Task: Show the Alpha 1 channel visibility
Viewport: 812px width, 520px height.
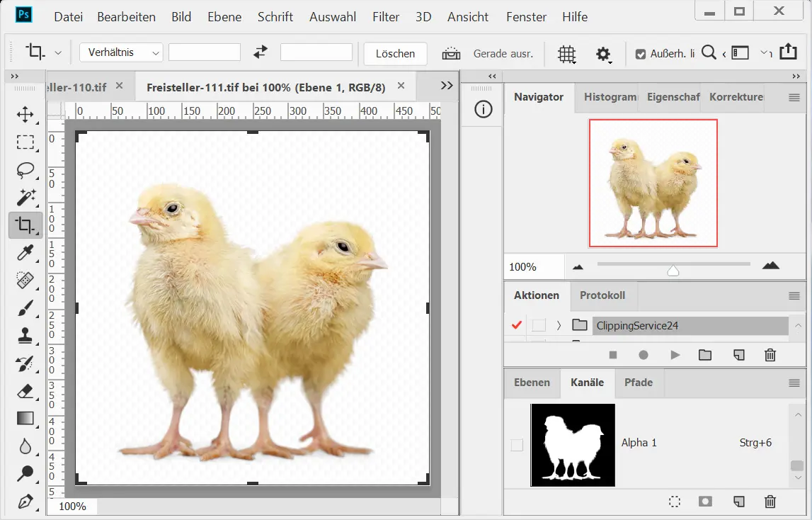Action: coord(517,444)
